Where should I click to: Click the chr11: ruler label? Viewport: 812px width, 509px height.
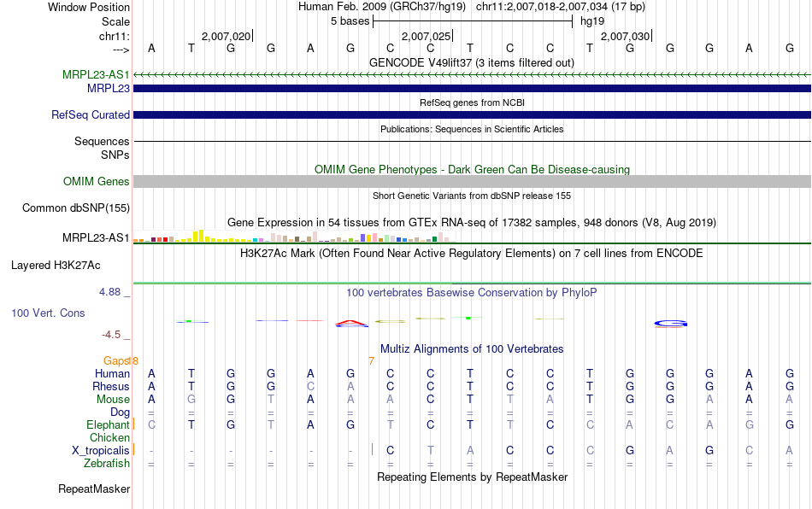tap(114, 36)
